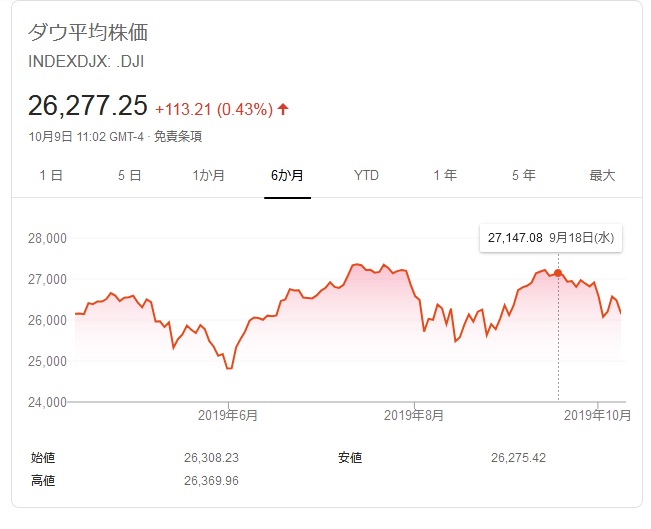Click the red up-arrow price change icon

(283, 109)
